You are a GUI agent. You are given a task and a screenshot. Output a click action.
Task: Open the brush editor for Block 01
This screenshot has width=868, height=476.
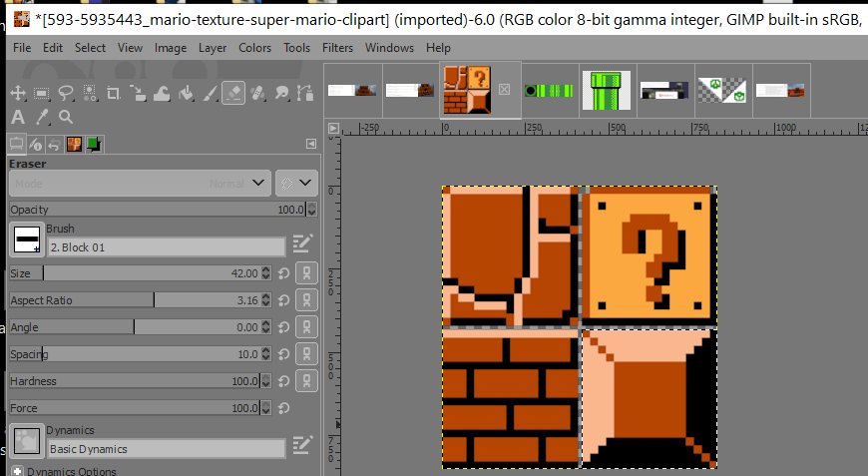(303, 242)
